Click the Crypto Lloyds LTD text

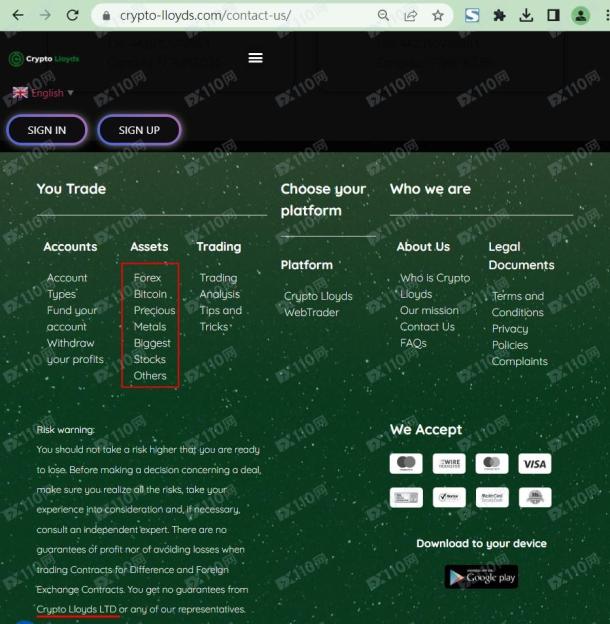click(x=76, y=609)
